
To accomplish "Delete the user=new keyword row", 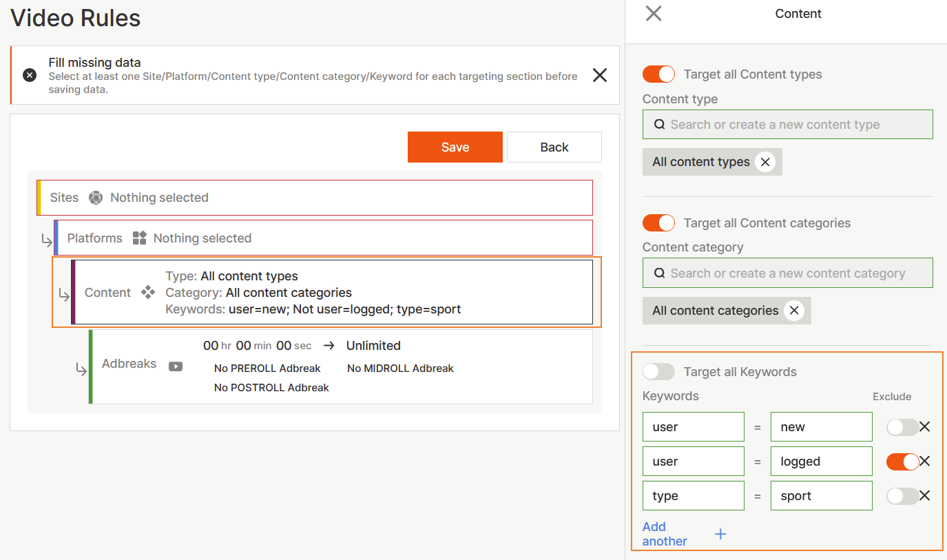I will click(925, 427).
